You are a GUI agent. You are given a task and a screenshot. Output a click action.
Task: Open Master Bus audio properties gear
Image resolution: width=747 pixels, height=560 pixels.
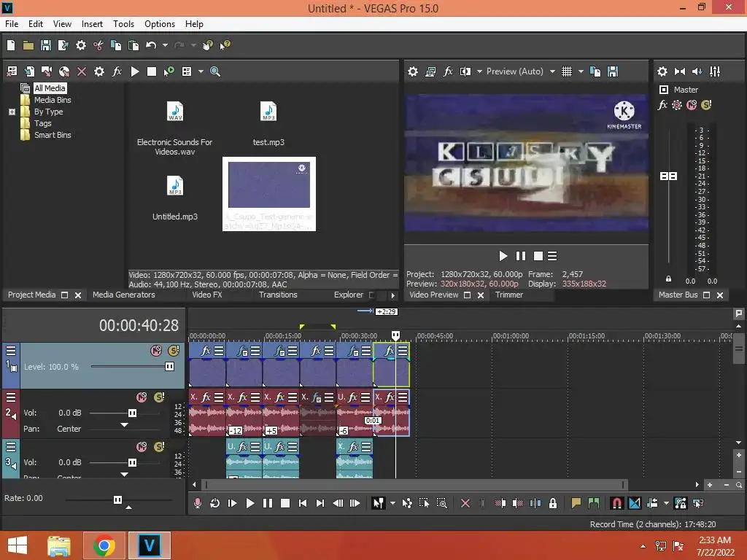point(662,71)
